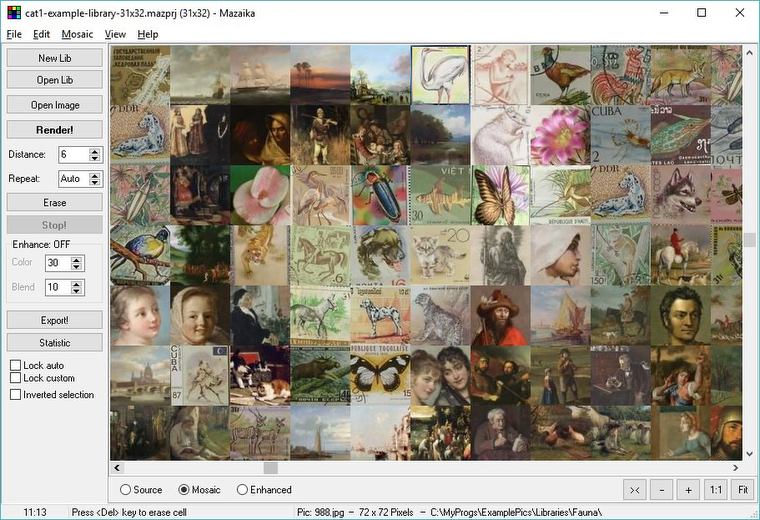
Task: Click the vertical scrollbar thumb
Action: (749, 239)
